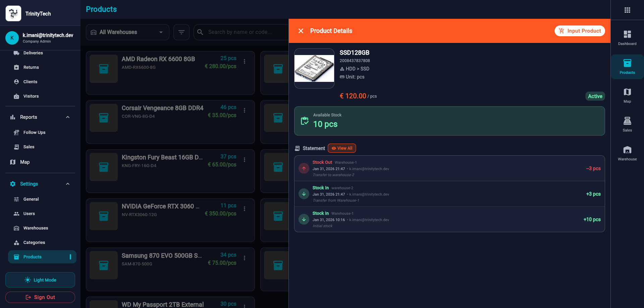Image resolution: width=644 pixels, height=308 pixels.
Task: Collapse the Settings section
Action: (x=68, y=184)
